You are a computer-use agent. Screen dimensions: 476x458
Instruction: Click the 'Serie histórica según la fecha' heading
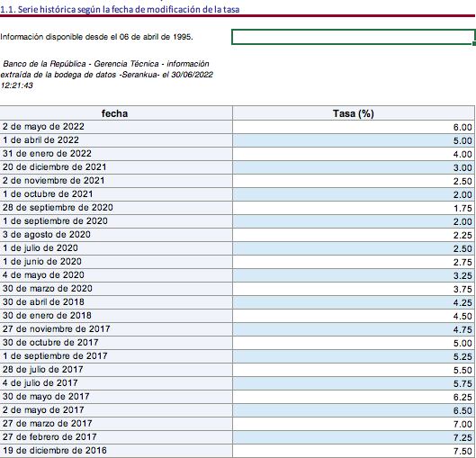120,9
